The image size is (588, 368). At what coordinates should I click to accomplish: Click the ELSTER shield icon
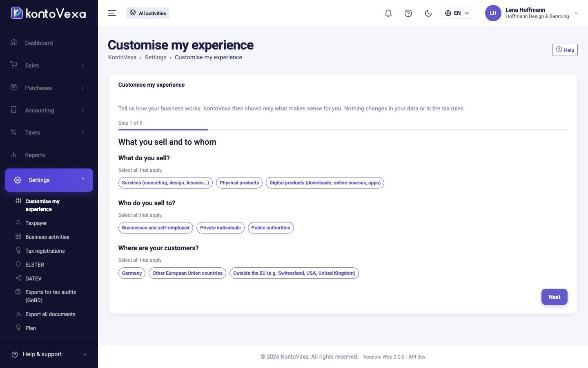(x=18, y=264)
